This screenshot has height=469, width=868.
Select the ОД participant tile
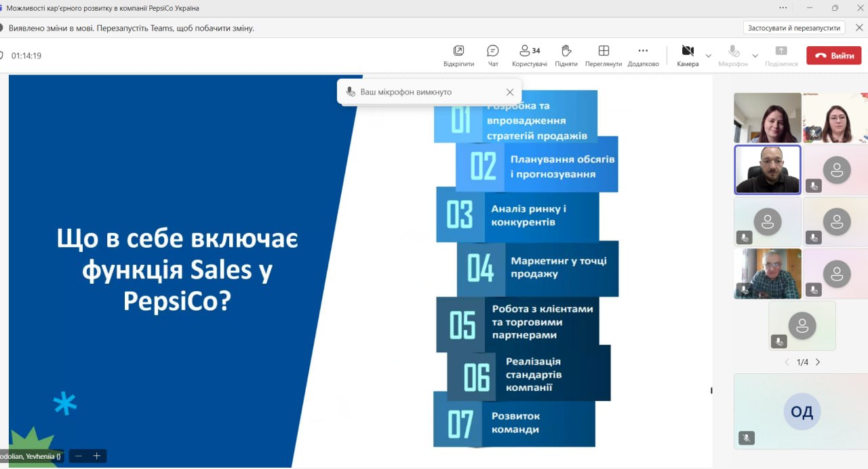coord(802,412)
